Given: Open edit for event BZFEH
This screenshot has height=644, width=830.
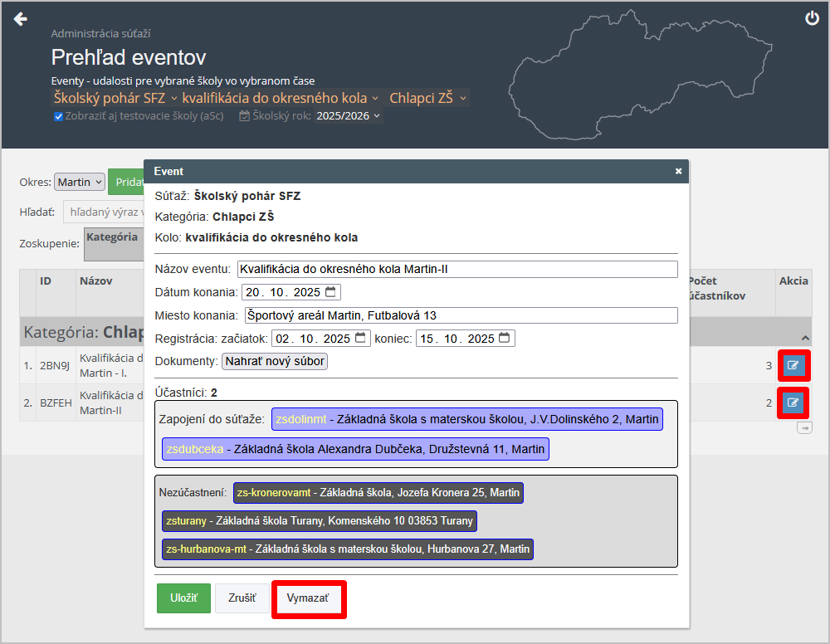Looking at the screenshot, I should 793,403.
